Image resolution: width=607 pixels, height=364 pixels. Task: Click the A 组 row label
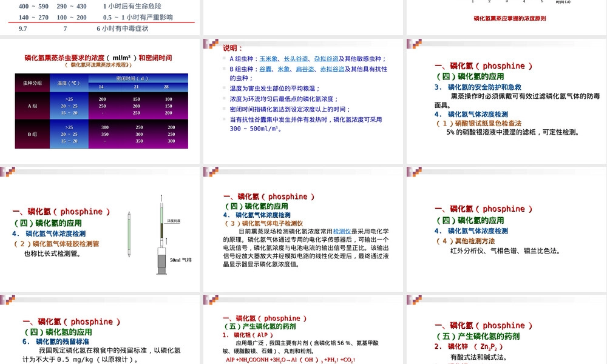(33, 106)
